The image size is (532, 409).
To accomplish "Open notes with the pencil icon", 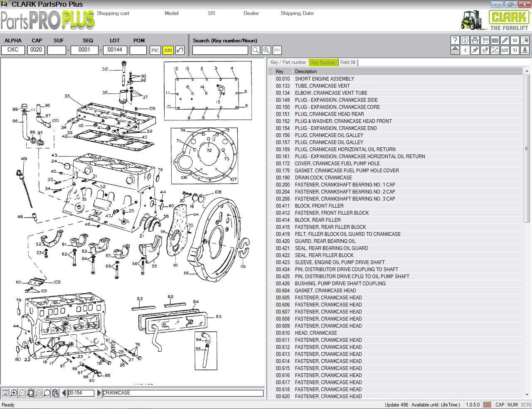I will point(505,40).
